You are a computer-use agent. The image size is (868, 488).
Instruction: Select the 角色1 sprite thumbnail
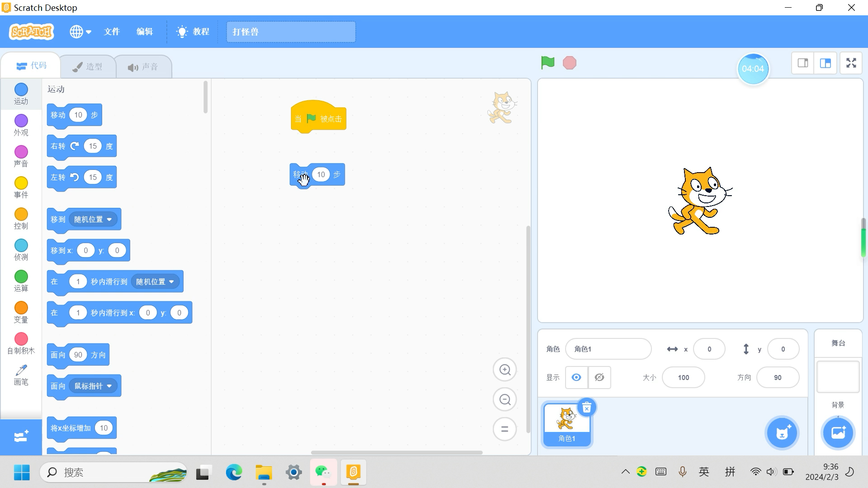coord(567,424)
